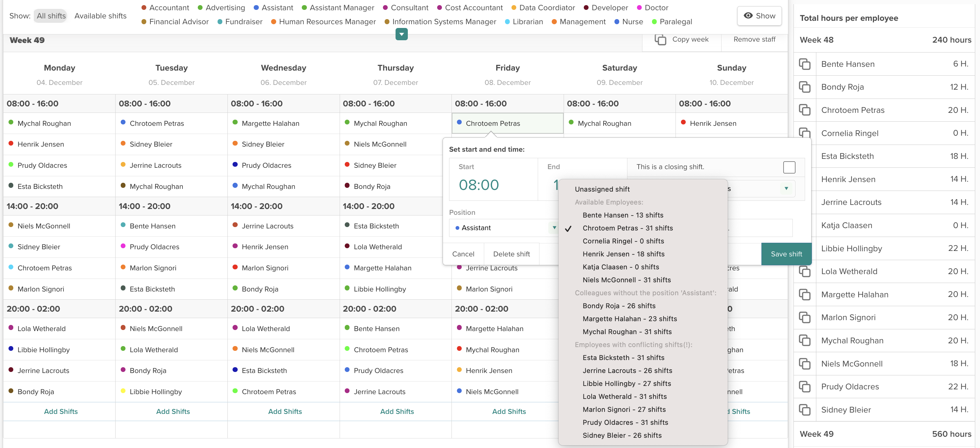This screenshot has width=980, height=448.
Task: Click copy icon next to Bente Hansen
Action: point(804,64)
